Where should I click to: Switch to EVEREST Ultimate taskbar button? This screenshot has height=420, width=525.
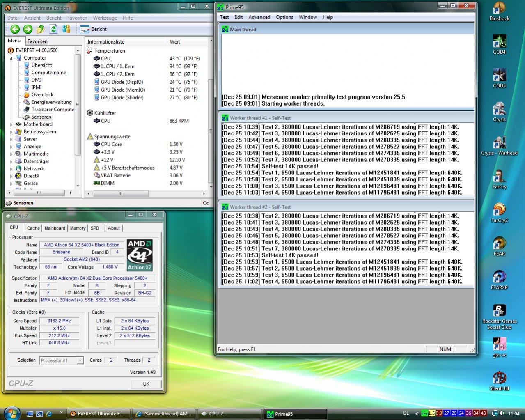pyautogui.click(x=99, y=414)
